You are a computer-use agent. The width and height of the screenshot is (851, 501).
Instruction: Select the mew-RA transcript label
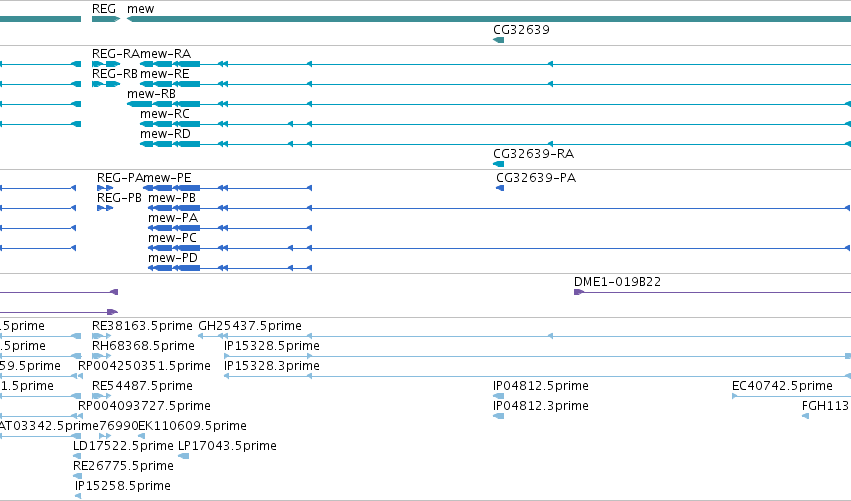(166, 54)
